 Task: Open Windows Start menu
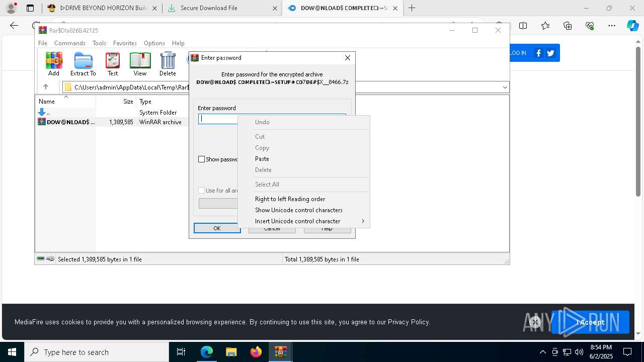point(12,352)
